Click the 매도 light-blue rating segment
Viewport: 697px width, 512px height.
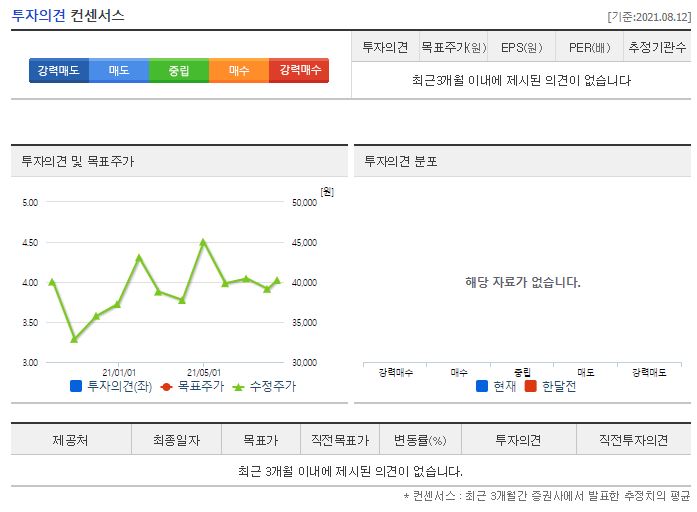coord(119,70)
